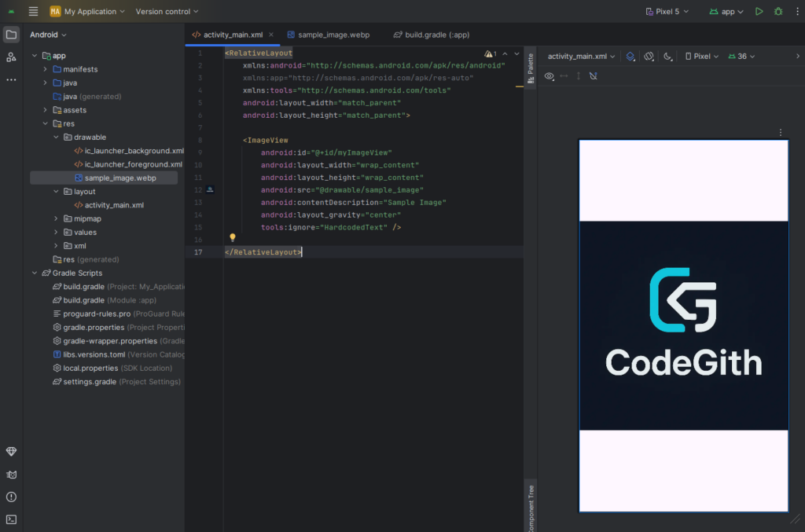Select ic_launcher_foreground.xml in tree

point(128,164)
